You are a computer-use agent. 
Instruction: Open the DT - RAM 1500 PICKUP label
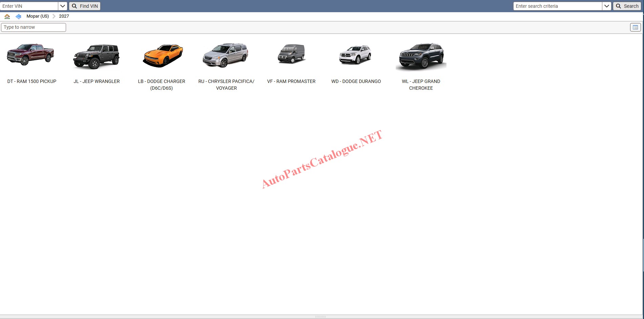(32, 81)
